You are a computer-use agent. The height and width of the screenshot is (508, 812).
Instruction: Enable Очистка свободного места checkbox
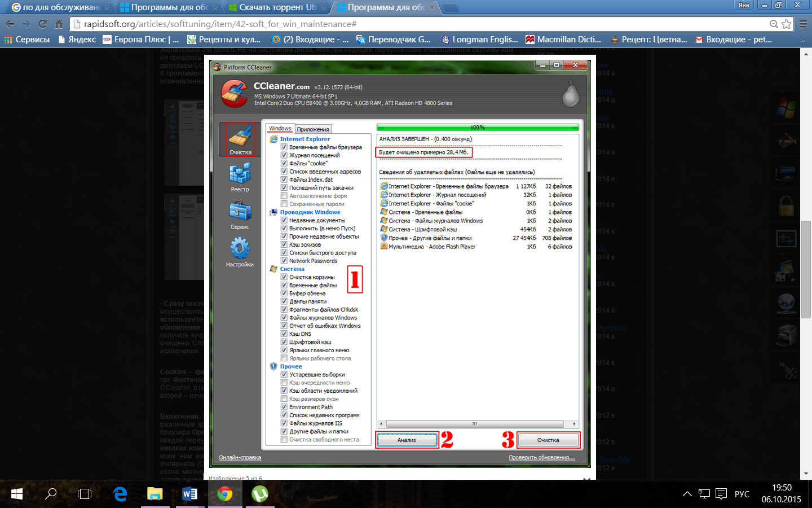pos(284,440)
